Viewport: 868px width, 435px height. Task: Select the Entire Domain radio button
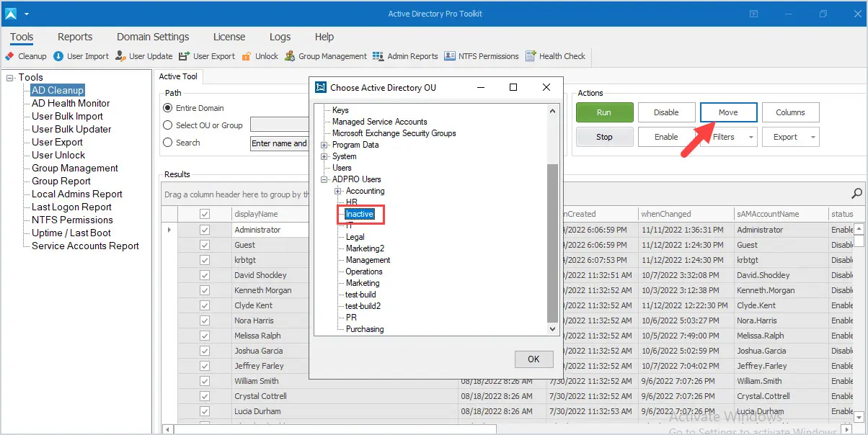click(x=169, y=108)
